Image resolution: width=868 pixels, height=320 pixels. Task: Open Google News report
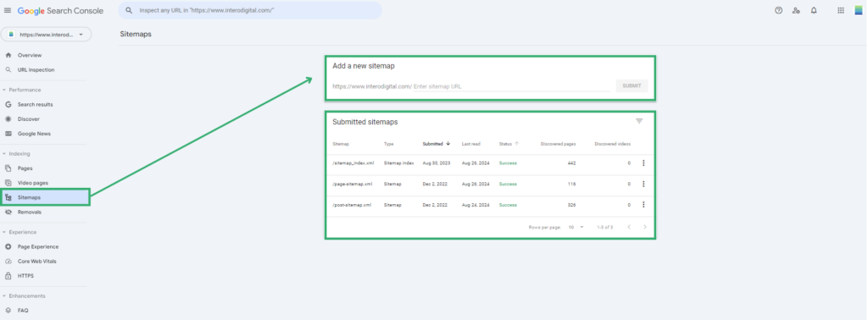pyautogui.click(x=34, y=134)
